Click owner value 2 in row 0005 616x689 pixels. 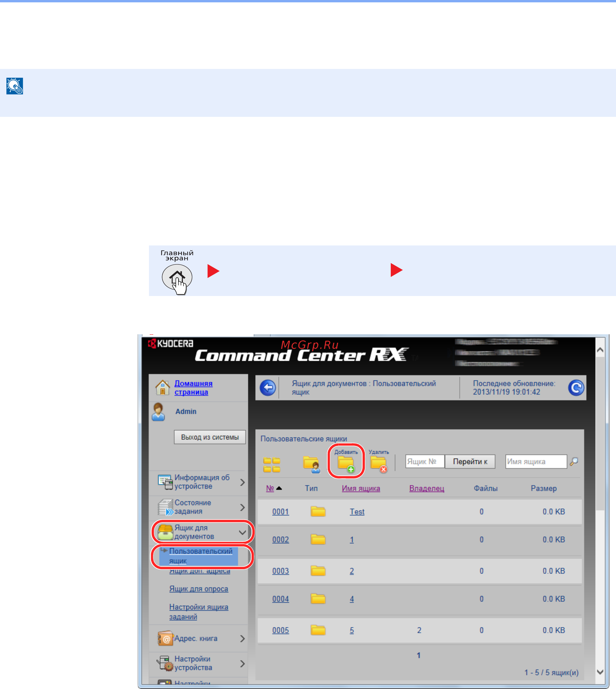419,630
